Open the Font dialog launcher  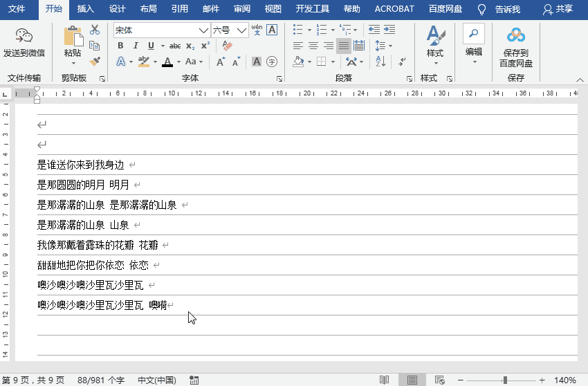click(x=279, y=78)
